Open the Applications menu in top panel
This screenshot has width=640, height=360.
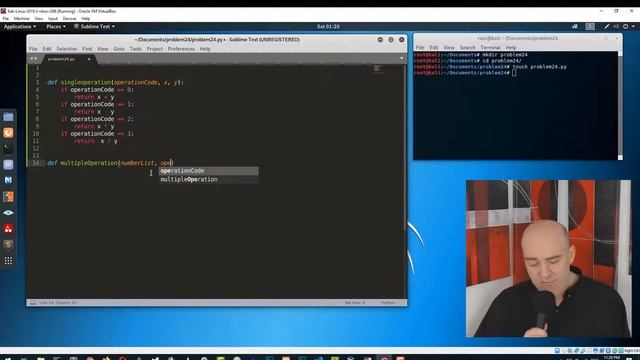20,27
